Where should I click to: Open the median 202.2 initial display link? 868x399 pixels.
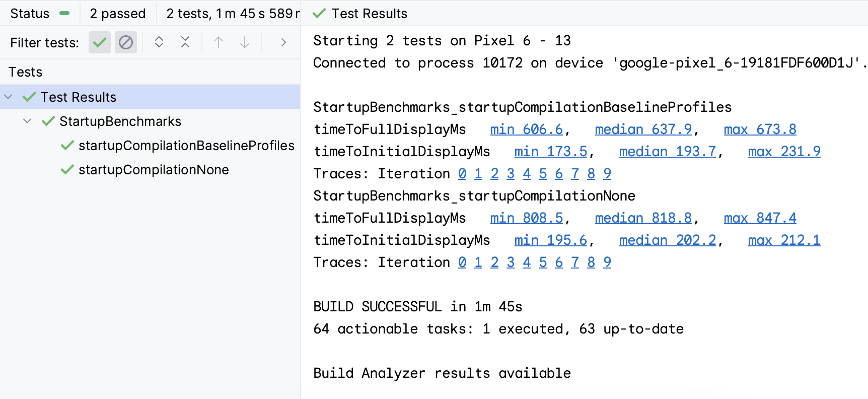(667, 240)
